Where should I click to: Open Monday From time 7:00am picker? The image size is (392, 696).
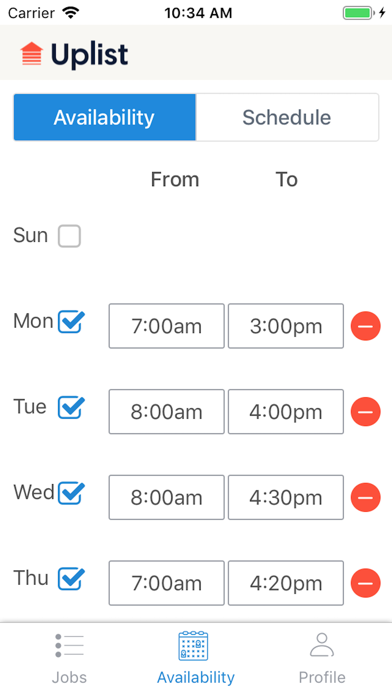[x=166, y=326]
